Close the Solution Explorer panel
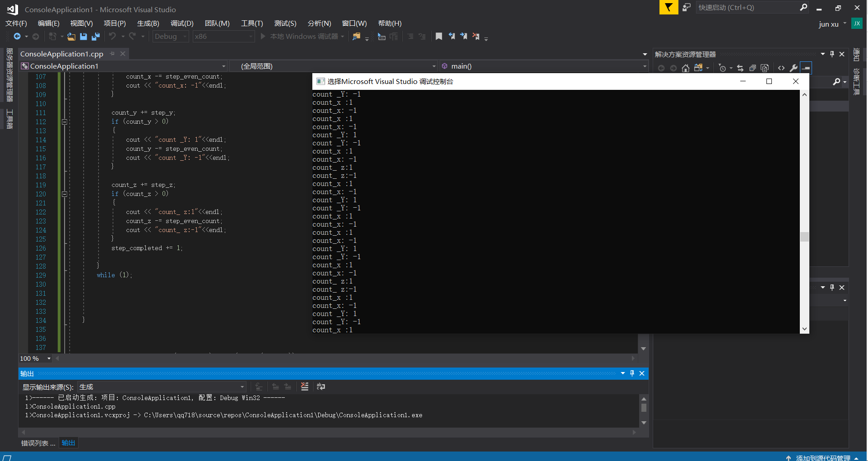This screenshot has height=461, width=868. click(842, 54)
